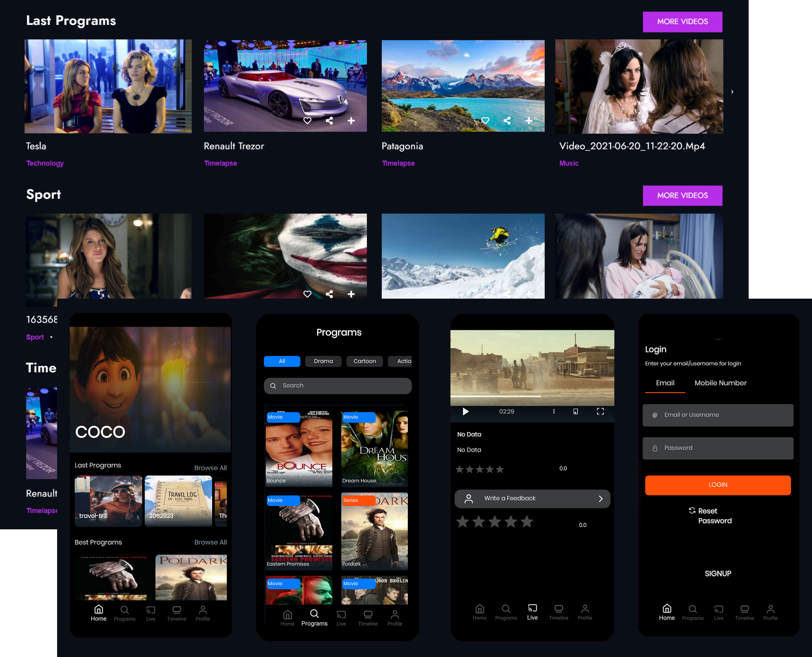
Task: Click next arrow beside Last Programs carousel
Action: click(732, 92)
